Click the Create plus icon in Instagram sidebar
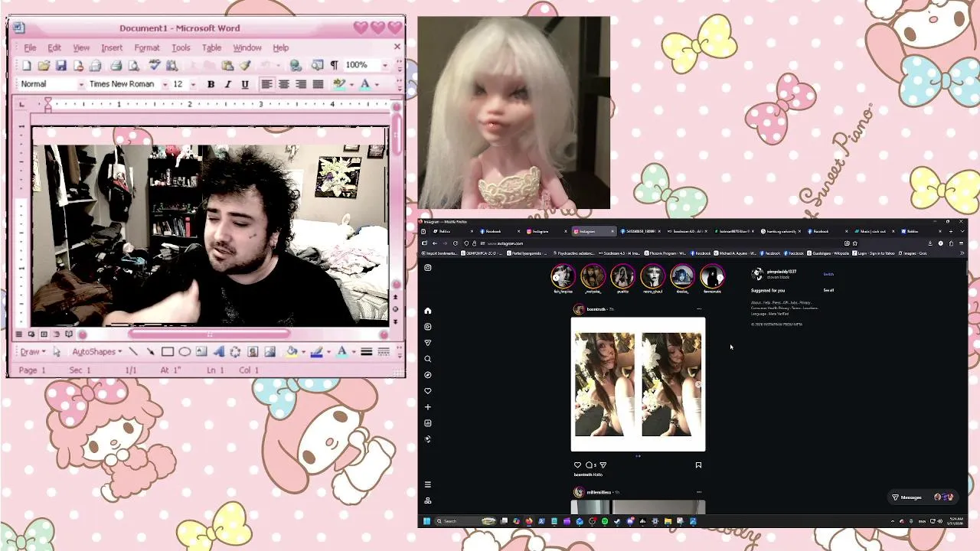Viewport: 980px width, 551px height. 428,407
